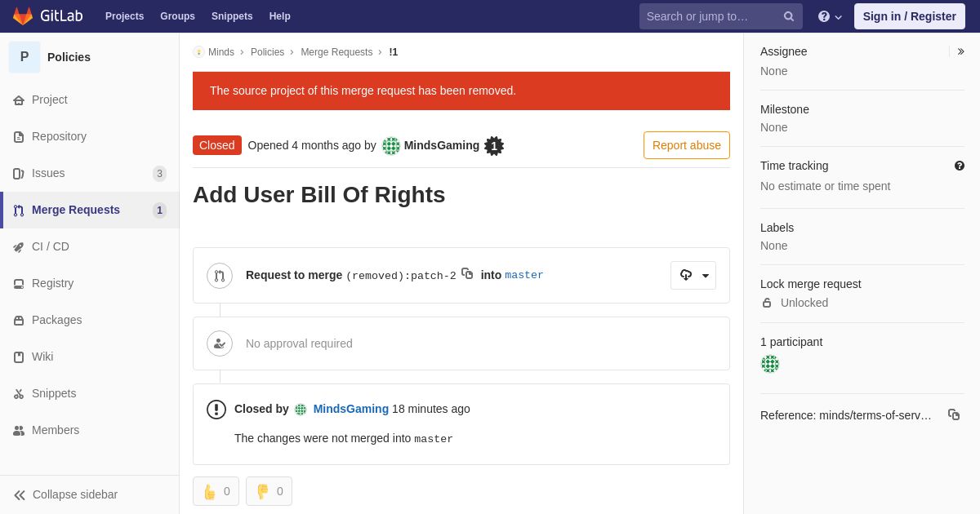Open the Projects menu in navbar
Image resolution: width=980 pixels, height=514 pixels.
pos(124,16)
